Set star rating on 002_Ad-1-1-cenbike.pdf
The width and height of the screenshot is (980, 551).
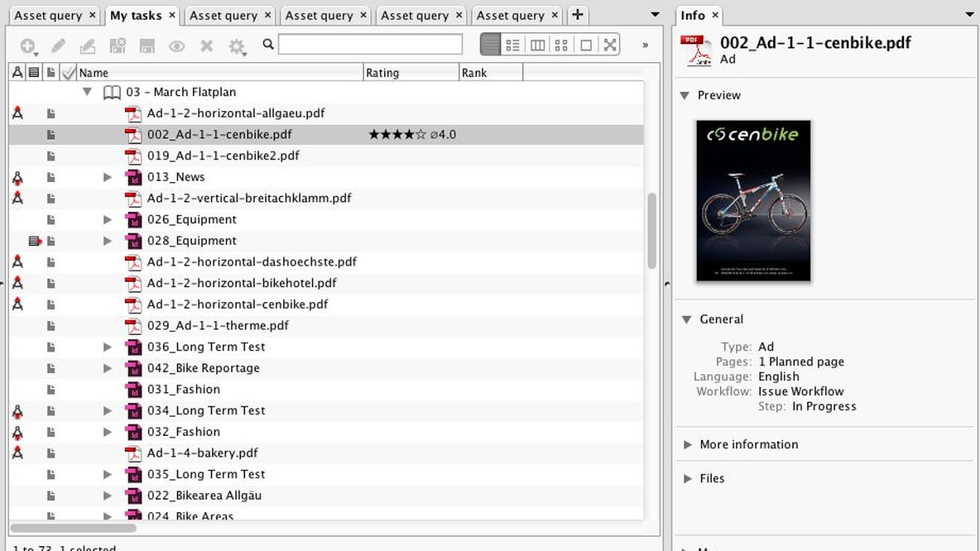coord(397,134)
